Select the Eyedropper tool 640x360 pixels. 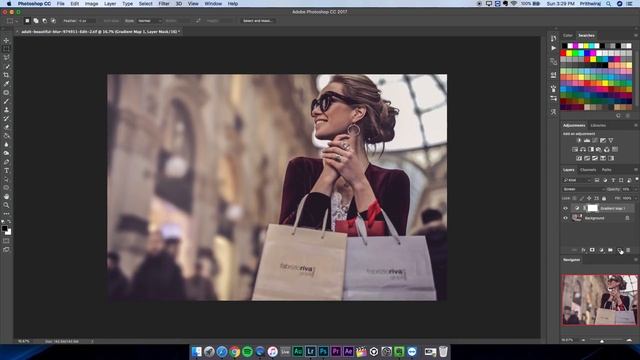(6, 84)
